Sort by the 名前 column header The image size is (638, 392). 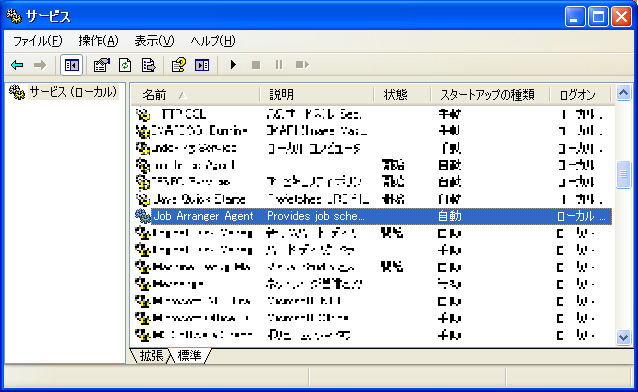point(195,95)
